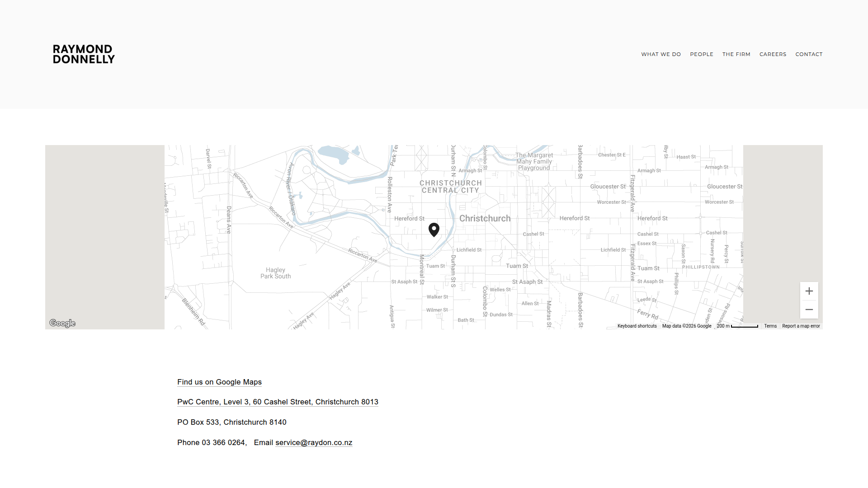Screen dimensions: 868x488
Task: Email service@raydon.co.nz
Action: click(x=314, y=442)
